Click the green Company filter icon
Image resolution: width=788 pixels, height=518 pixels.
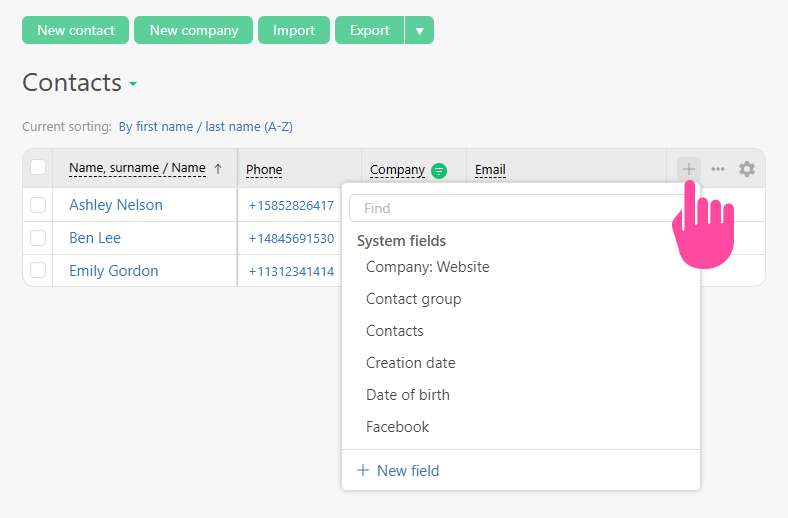coord(439,170)
